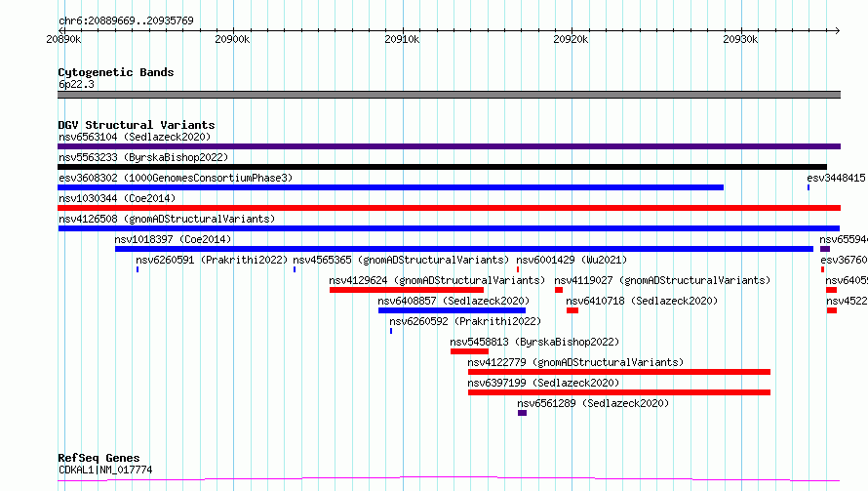Select the small purple nsv6561289 variant bar
This screenshot has height=491, width=868.
[522, 413]
